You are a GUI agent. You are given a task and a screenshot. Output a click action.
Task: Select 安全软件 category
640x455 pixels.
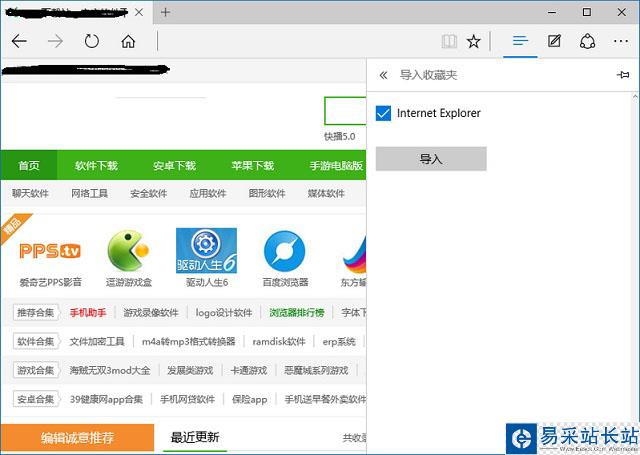click(149, 193)
